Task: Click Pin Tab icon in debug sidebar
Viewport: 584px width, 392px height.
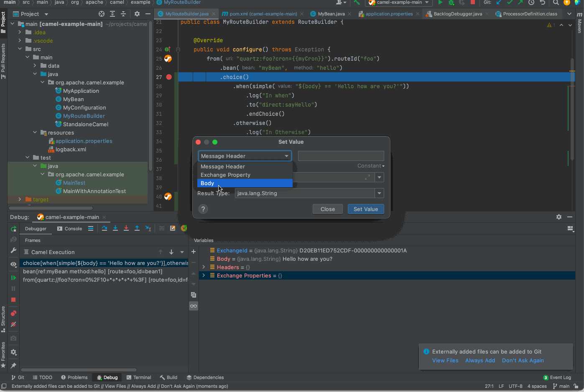Action: (13, 366)
